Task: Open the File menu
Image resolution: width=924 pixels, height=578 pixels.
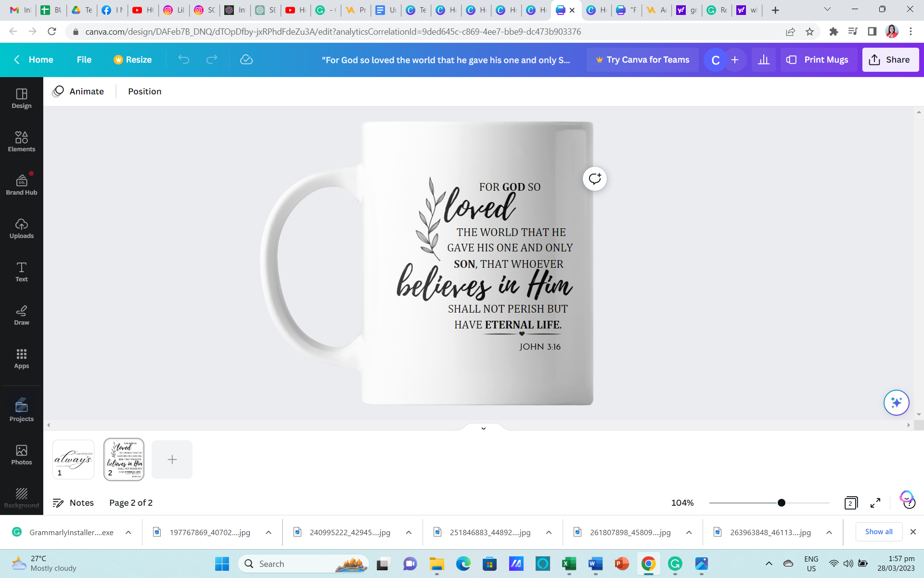Action: 84,60
